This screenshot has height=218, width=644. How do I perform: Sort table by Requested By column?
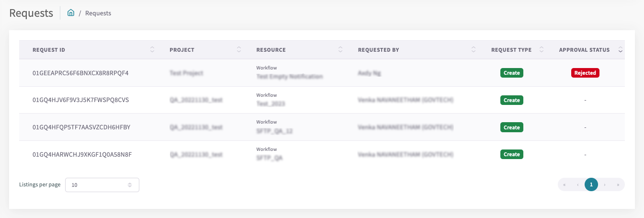click(474, 50)
